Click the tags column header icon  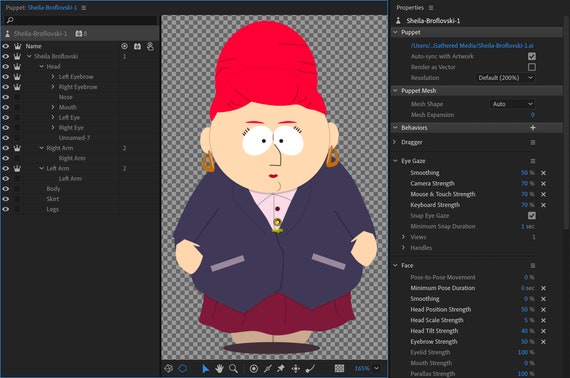click(x=124, y=46)
